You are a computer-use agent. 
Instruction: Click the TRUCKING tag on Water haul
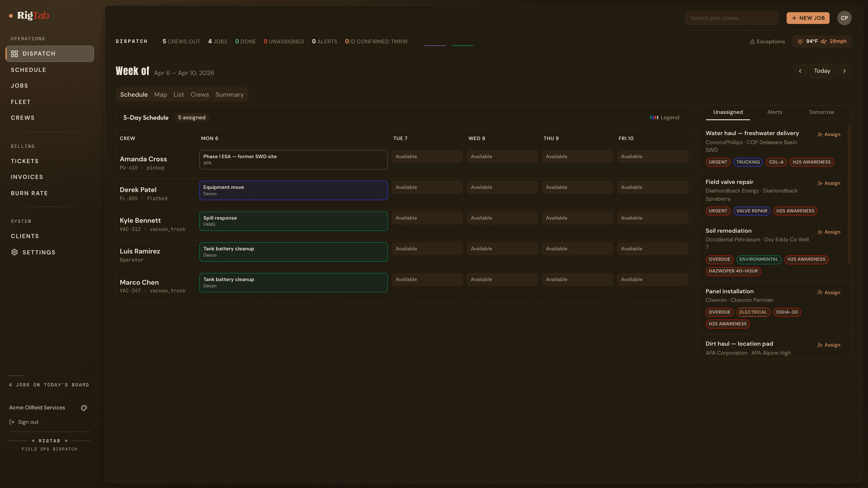click(x=748, y=162)
